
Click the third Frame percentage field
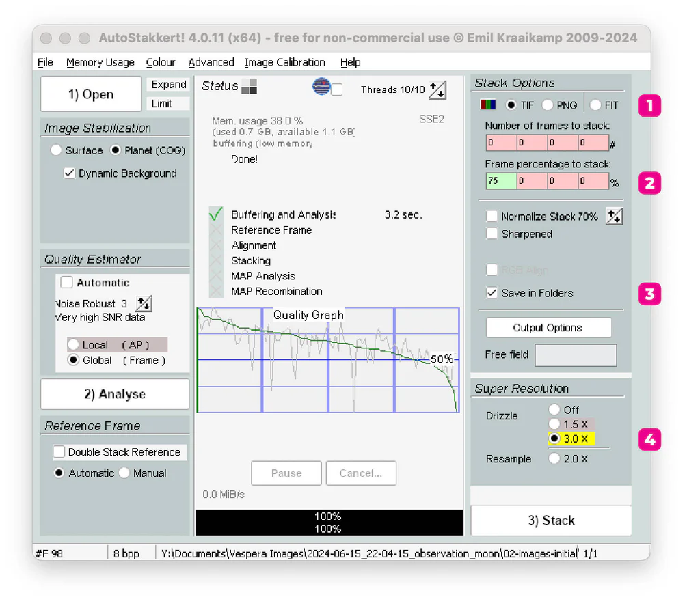pos(563,181)
